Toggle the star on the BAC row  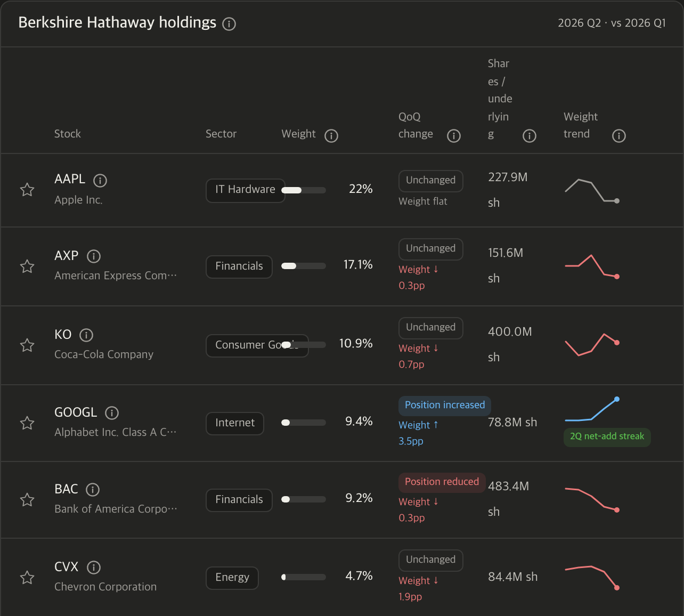click(27, 500)
